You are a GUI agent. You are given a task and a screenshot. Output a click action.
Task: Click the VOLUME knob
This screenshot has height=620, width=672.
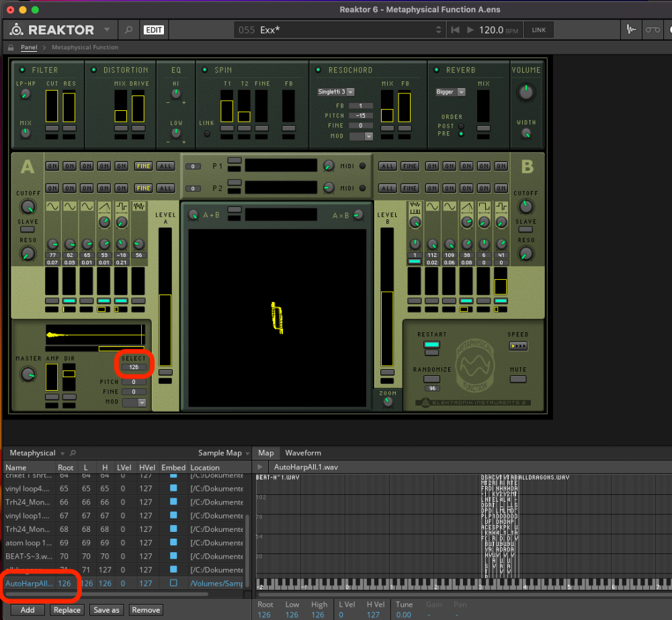pyautogui.click(x=526, y=92)
